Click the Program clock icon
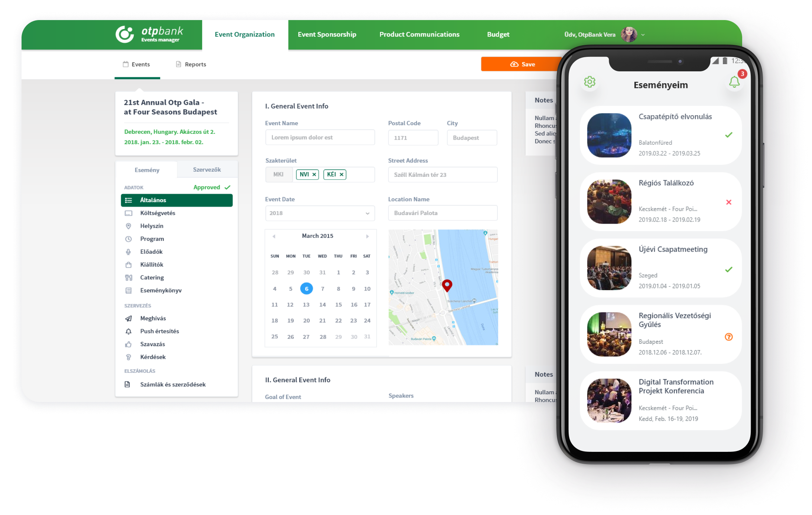Viewport: 812px width, 515px height. point(129,239)
